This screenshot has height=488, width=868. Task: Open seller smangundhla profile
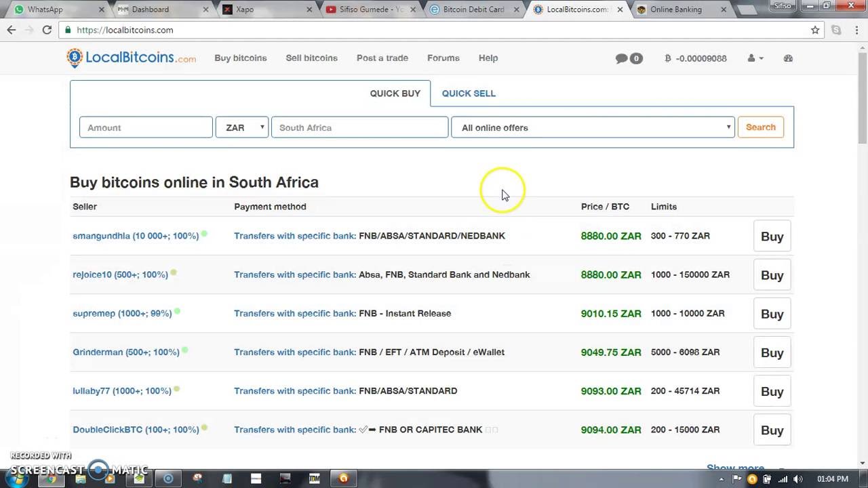pyautogui.click(x=136, y=236)
